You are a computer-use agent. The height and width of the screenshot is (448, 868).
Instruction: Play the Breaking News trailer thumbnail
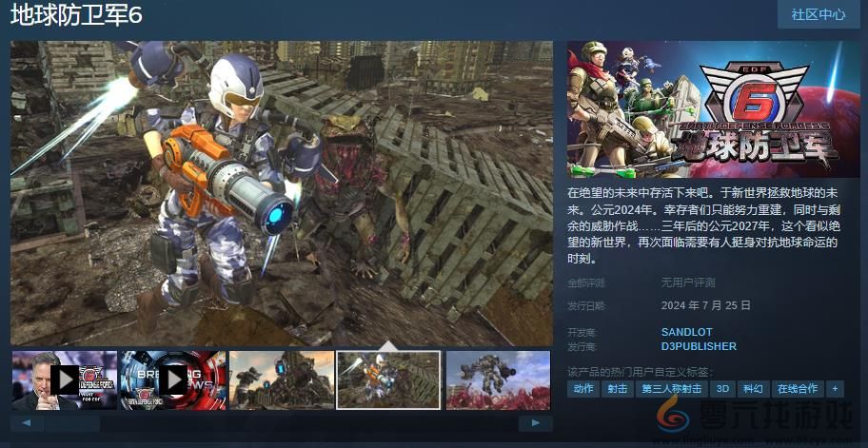pyautogui.click(x=172, y=380)
